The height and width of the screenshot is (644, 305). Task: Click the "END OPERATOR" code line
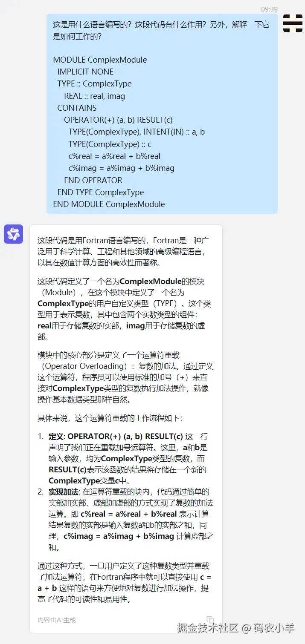pos(93,180)
